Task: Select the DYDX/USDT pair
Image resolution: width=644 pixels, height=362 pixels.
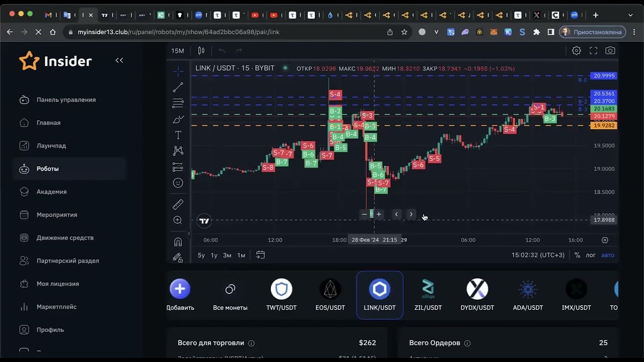Action: [x=477, y=295]
